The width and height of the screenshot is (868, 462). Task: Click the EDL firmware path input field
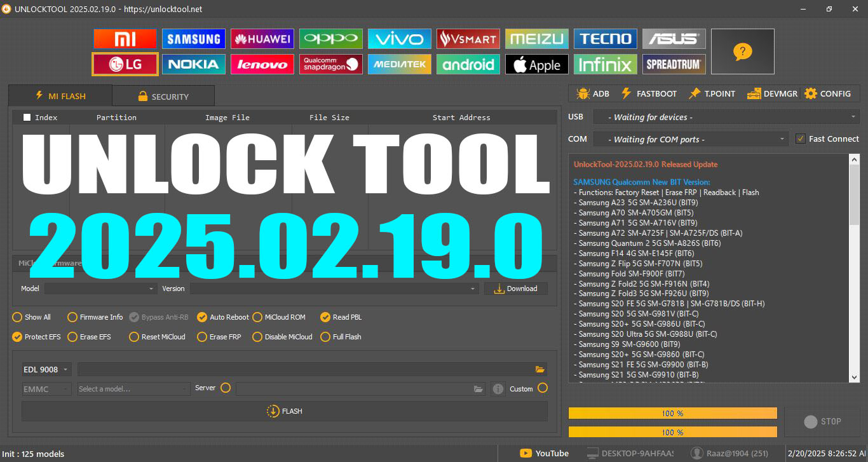312,369
